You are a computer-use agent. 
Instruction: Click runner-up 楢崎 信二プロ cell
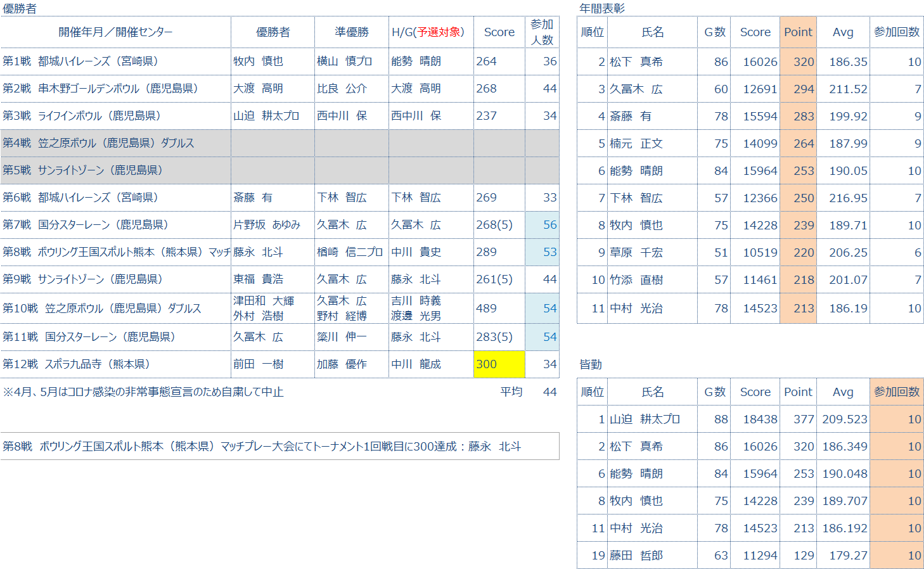352,252
